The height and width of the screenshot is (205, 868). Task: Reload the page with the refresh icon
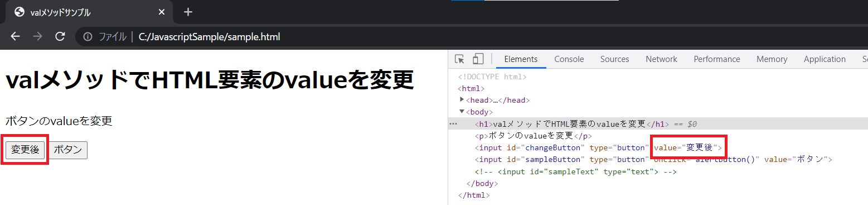(60, 37)
